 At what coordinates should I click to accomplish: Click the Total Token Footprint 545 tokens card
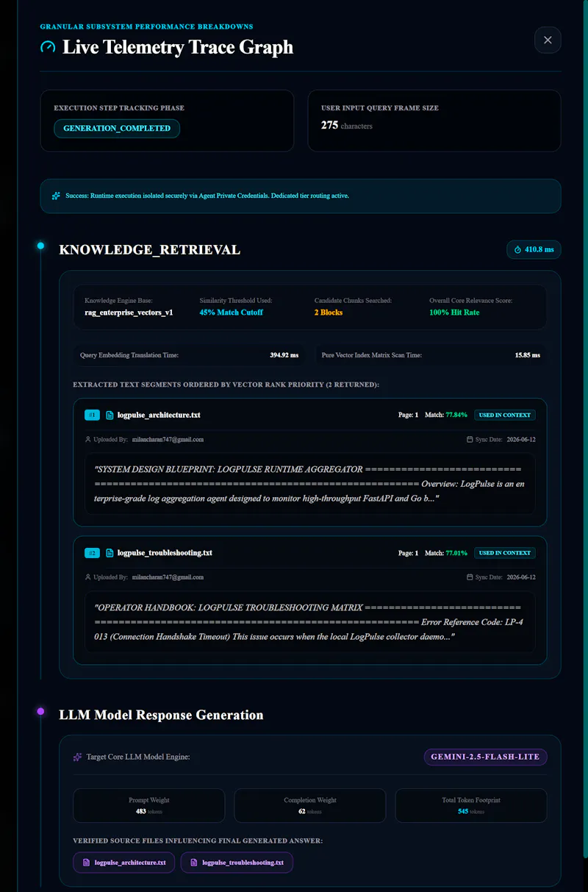point(471,805)
